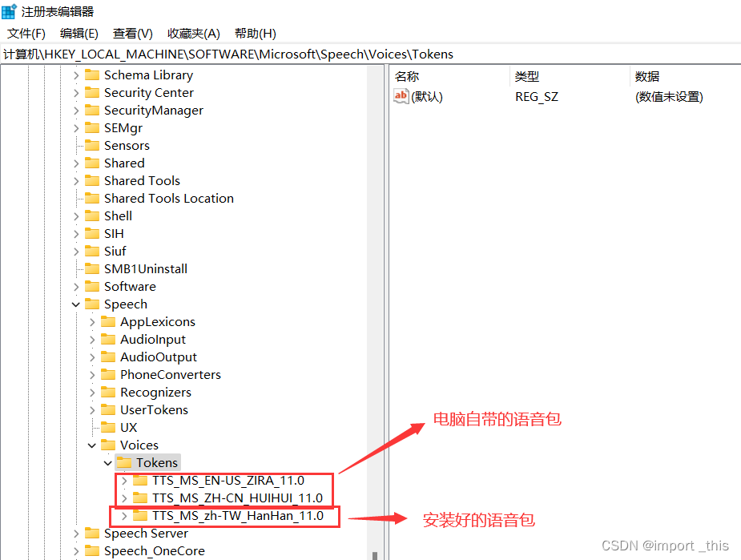The image size is (741, 560).
Task: Expand the Security Center key
Action: pyautogui.click(x=76, y=93)
